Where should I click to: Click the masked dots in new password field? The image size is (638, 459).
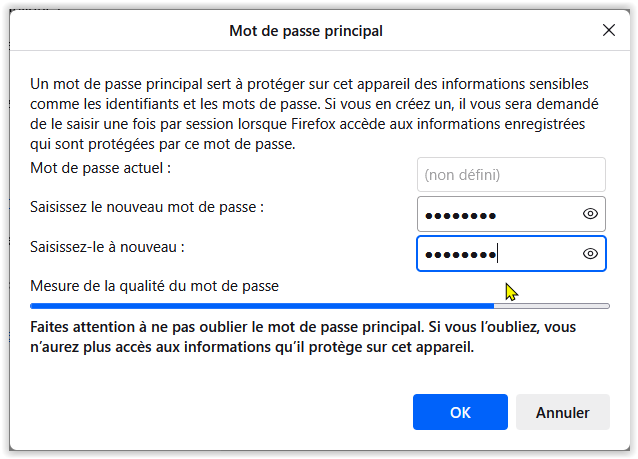click(x=460, y=215)
